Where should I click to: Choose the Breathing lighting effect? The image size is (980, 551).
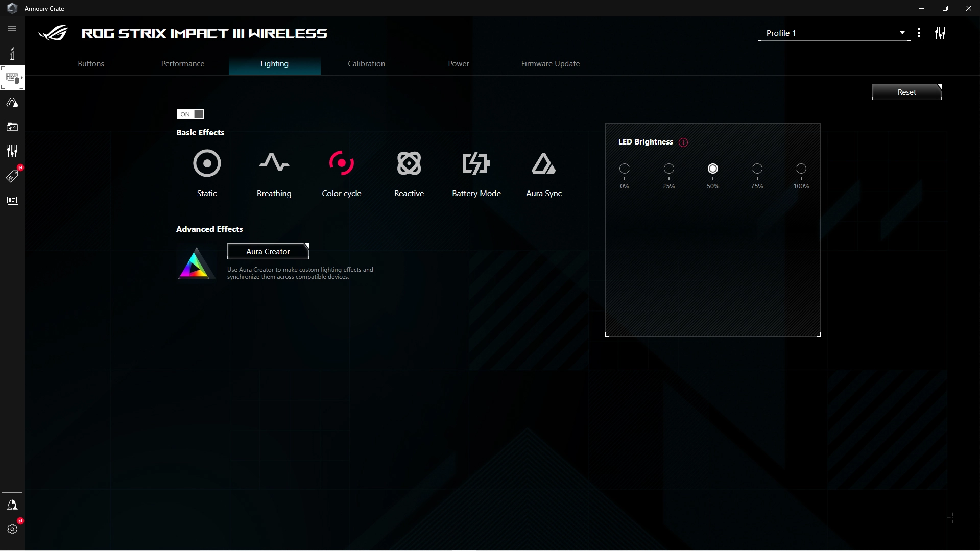point(274,163)
